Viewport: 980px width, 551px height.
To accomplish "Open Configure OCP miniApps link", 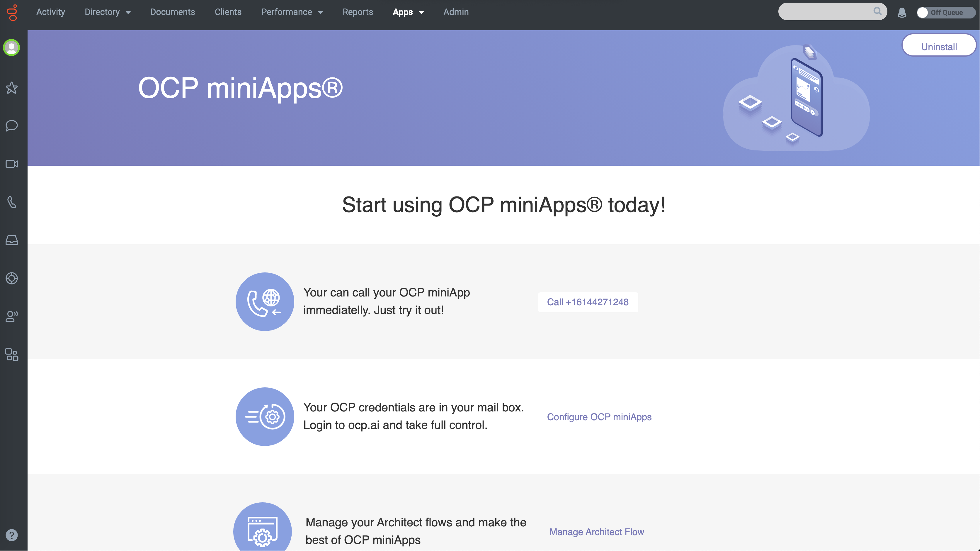I will pos(599,417).
